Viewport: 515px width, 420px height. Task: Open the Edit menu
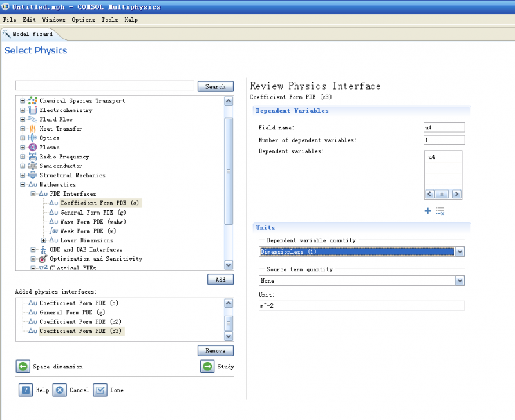(29, 20)
